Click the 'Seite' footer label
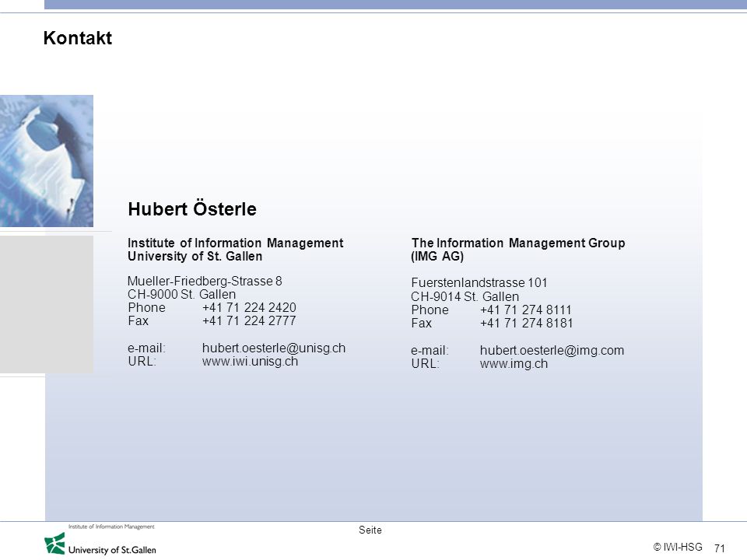 (x=370, y=530)
